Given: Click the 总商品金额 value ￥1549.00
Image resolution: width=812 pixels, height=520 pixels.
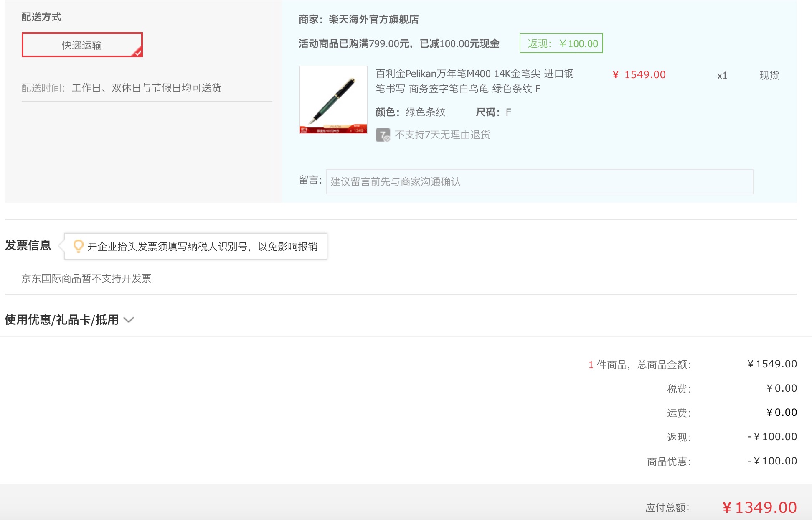Looking at the screenshot, I should click(772, 364).
